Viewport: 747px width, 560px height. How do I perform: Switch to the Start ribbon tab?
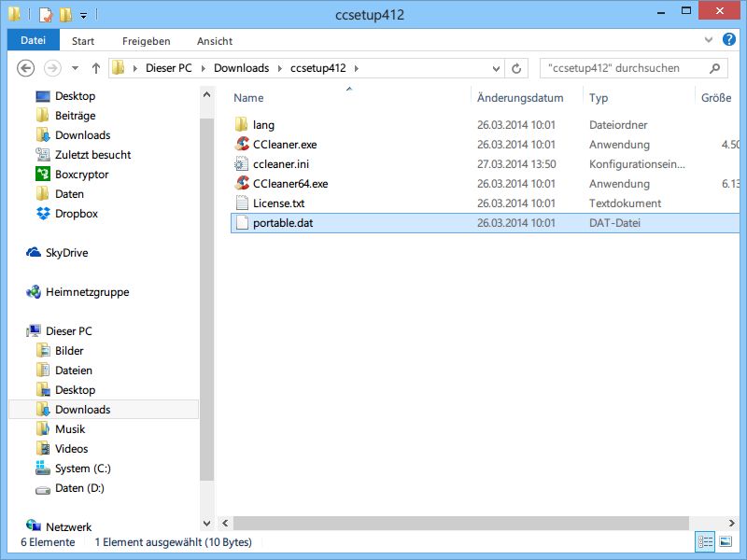click(x=83, y=41)
